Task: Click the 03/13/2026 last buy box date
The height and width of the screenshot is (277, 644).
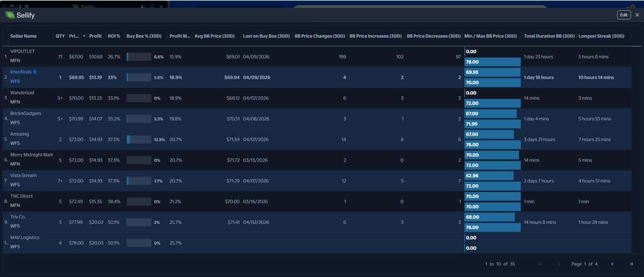Action: (x=255, y=160)
